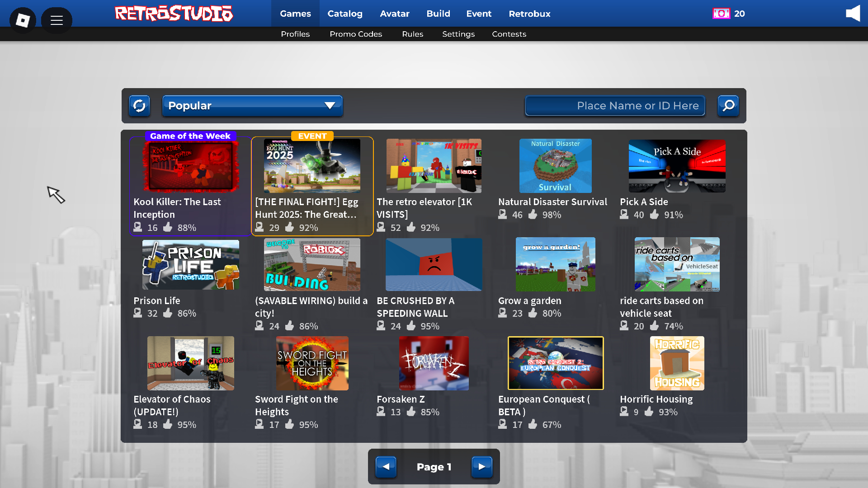
Task: Click the Game of the Week badge
Action: coord(190,136)
